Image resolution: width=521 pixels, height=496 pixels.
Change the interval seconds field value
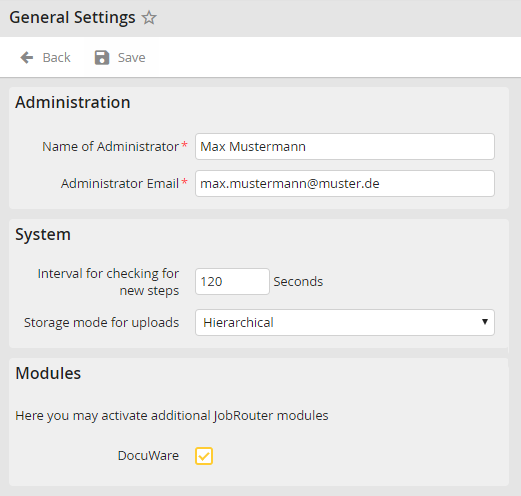[232, 282]
